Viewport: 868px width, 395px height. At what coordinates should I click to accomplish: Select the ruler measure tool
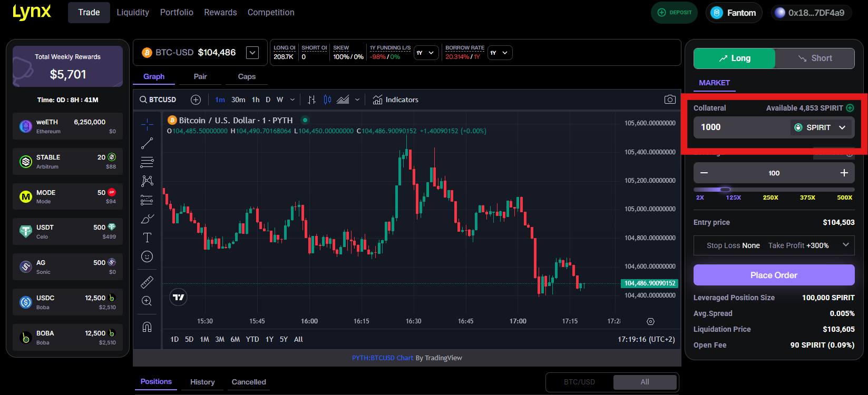click(x=147, y=282)
